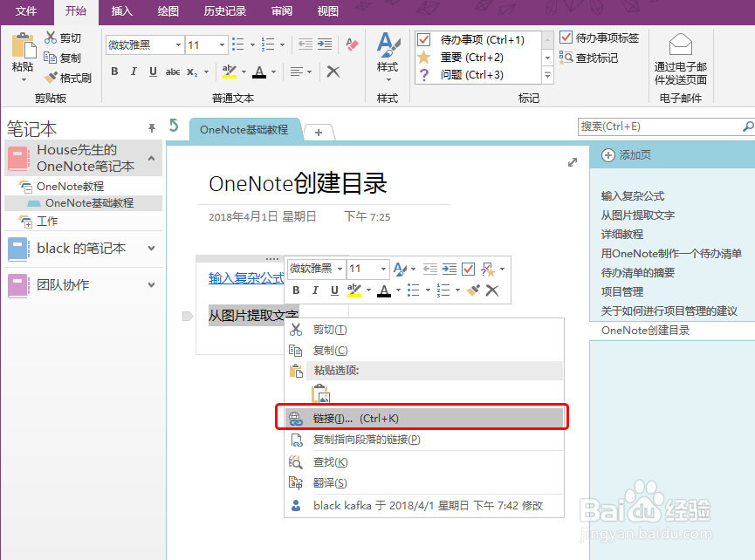
Task: Clear all formatting eraser icon
Action: click(353, 44)
